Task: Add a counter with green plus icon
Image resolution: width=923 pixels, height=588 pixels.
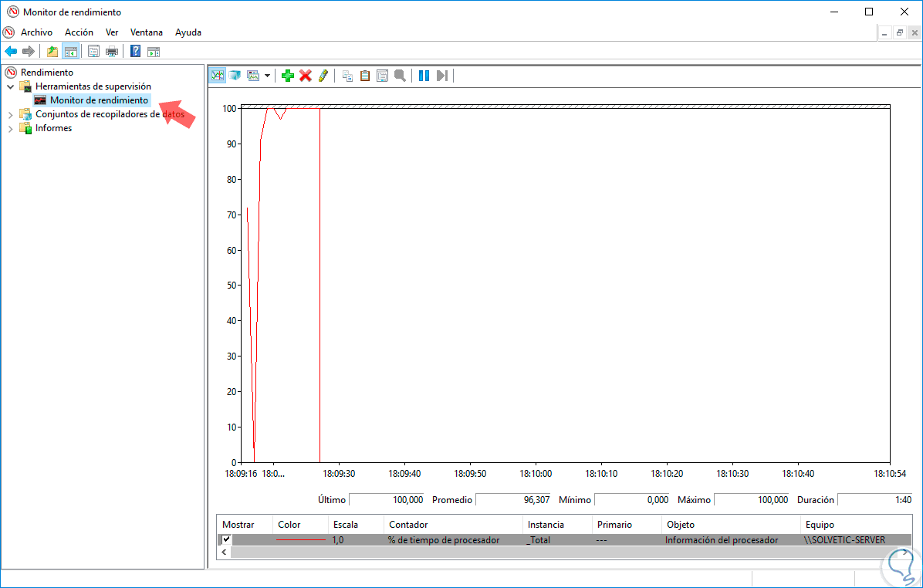Action: tap(288, 76)
